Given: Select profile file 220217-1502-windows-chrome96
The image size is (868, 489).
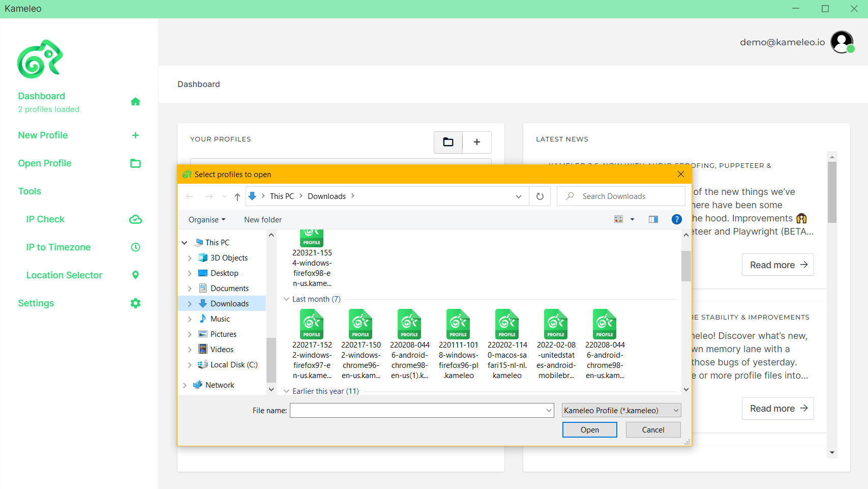Looking at the screenshot, I should [361, 344].
